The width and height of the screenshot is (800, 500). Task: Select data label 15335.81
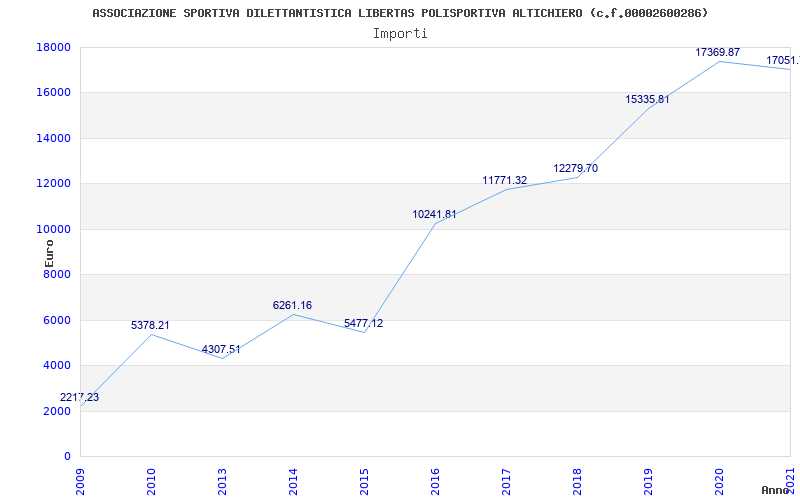[647, 99]
